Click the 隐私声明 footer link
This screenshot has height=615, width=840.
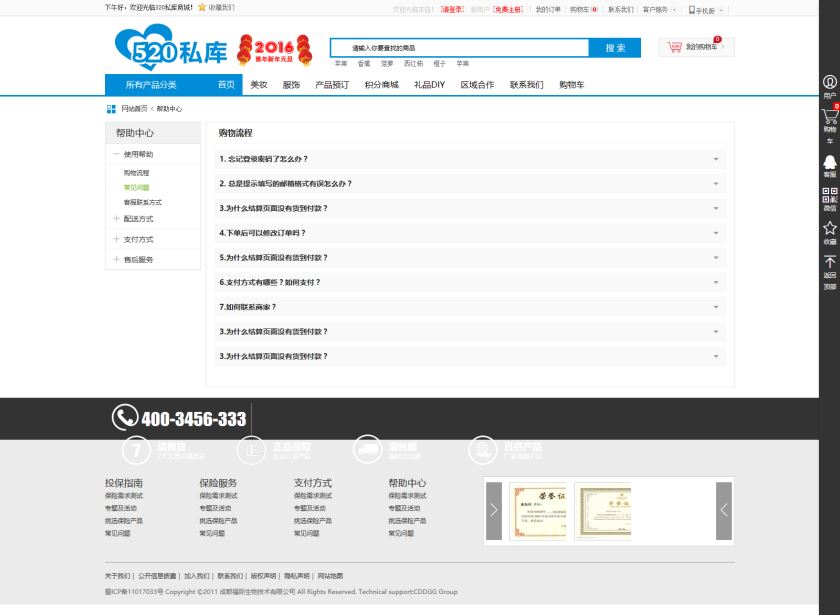pyautogui.click(x=297, y=576)
